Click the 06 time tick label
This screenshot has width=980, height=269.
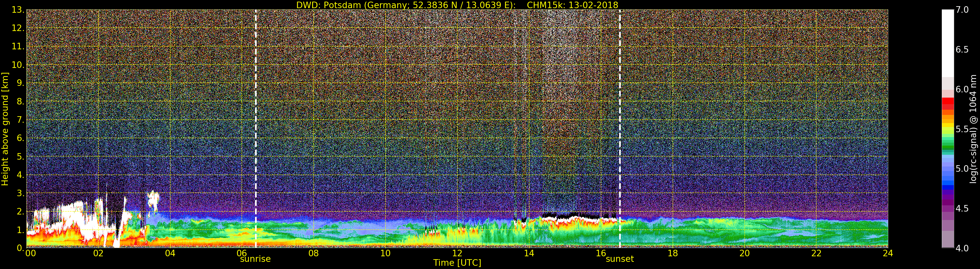pos(242,253)
